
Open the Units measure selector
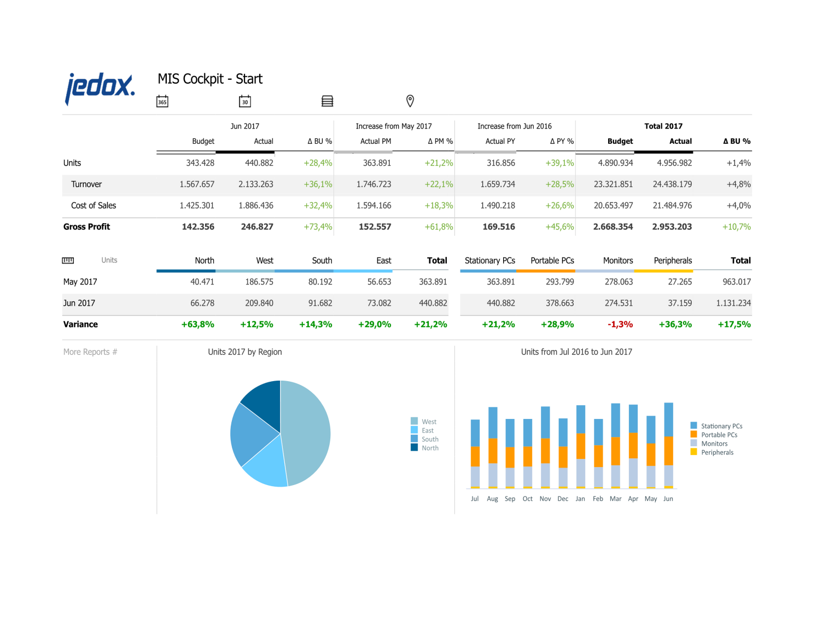[109, 260]
